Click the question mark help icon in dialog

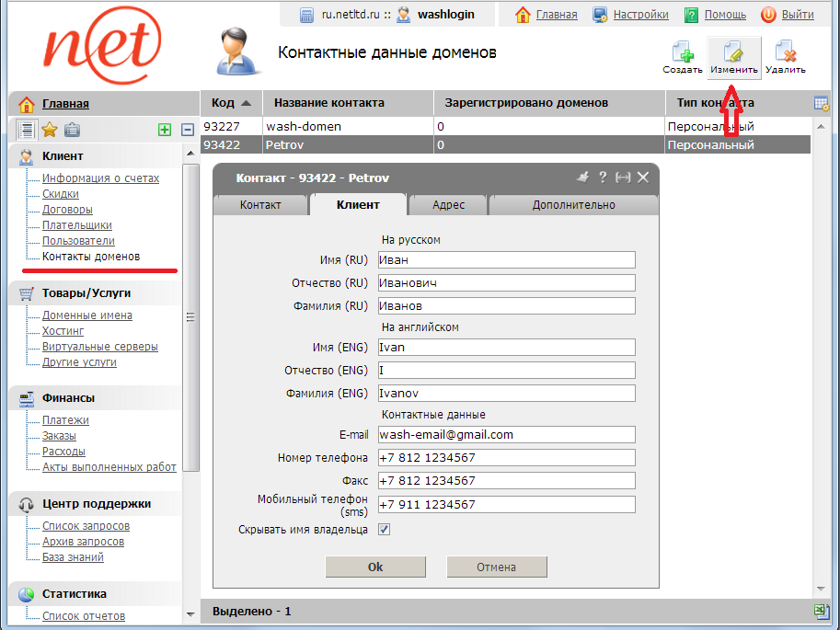(x=603, y=178)
